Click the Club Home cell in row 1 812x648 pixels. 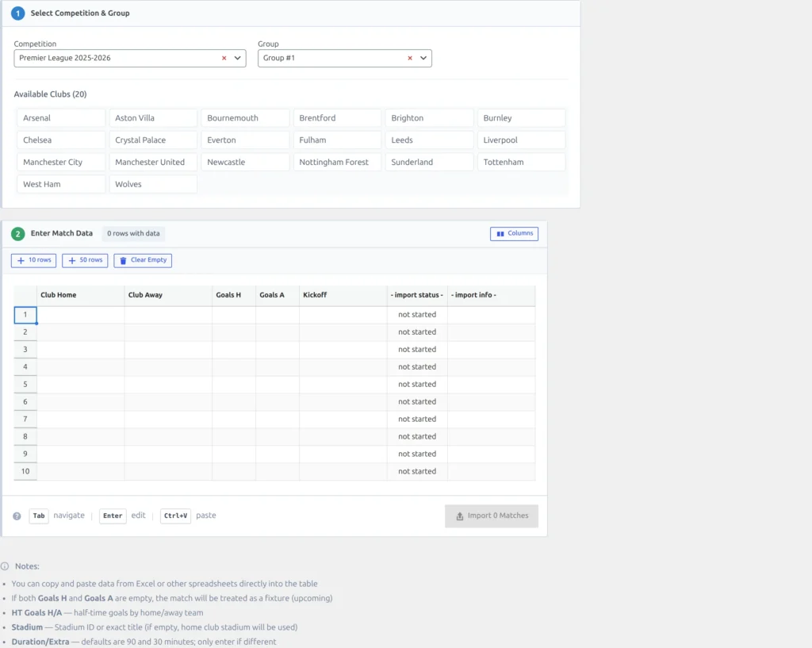click(80, 315)
